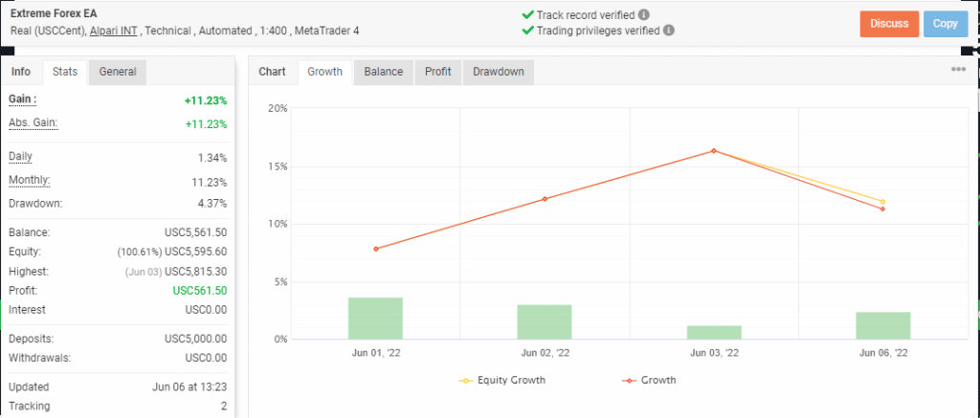The image size is (980, 418).
Task: Open the General tab
Action: [117, 72]
